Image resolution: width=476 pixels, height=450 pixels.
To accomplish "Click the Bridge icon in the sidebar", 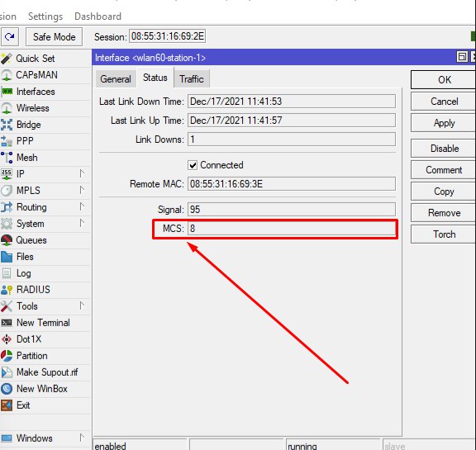I will pos(7,125).
